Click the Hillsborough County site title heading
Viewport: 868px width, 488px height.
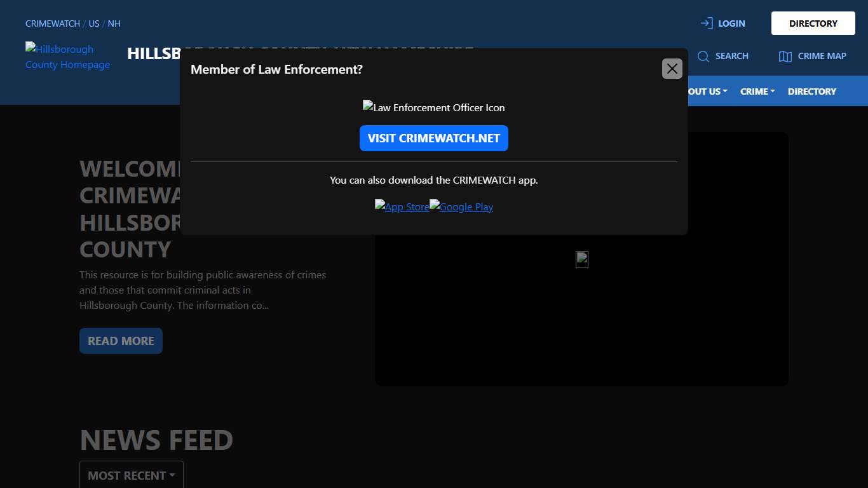click(153, 53)
